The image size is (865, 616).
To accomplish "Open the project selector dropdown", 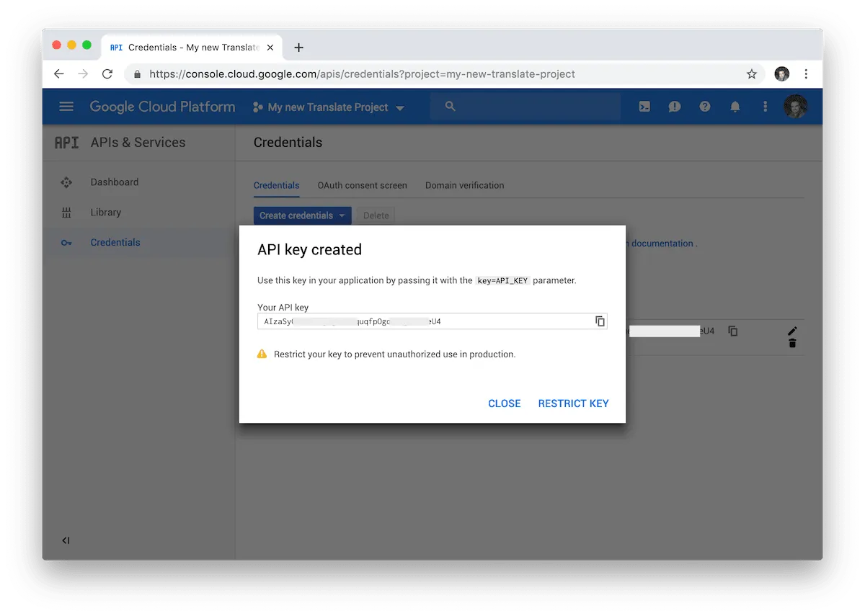I will pyautogui.click(x=329, y=107).
